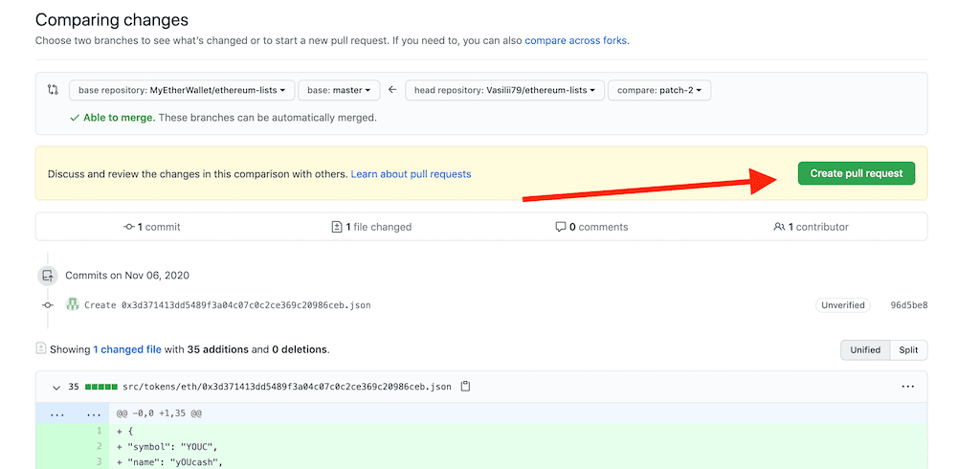The height and width of the screenshot is (469, 980).
Task: Open the Create 0x3d37...json commit message
Action: point(228,305)
